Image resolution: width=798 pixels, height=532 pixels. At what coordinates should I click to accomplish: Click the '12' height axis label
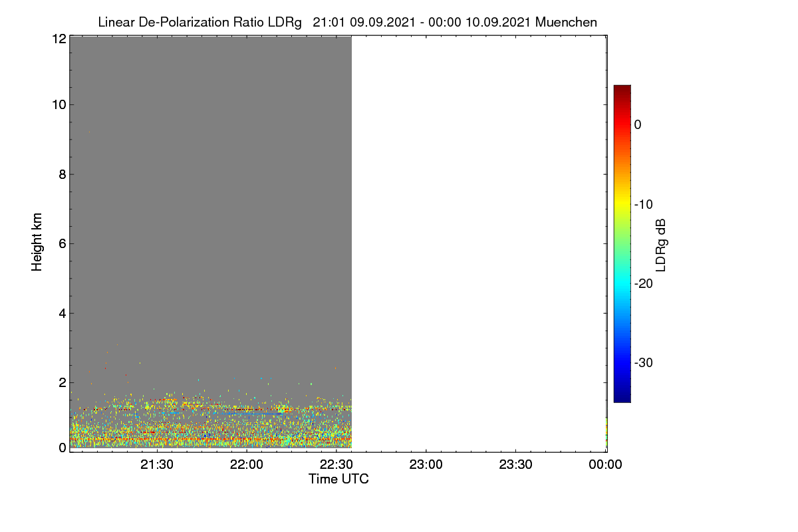pyautogui.click(x=59, y=39)
